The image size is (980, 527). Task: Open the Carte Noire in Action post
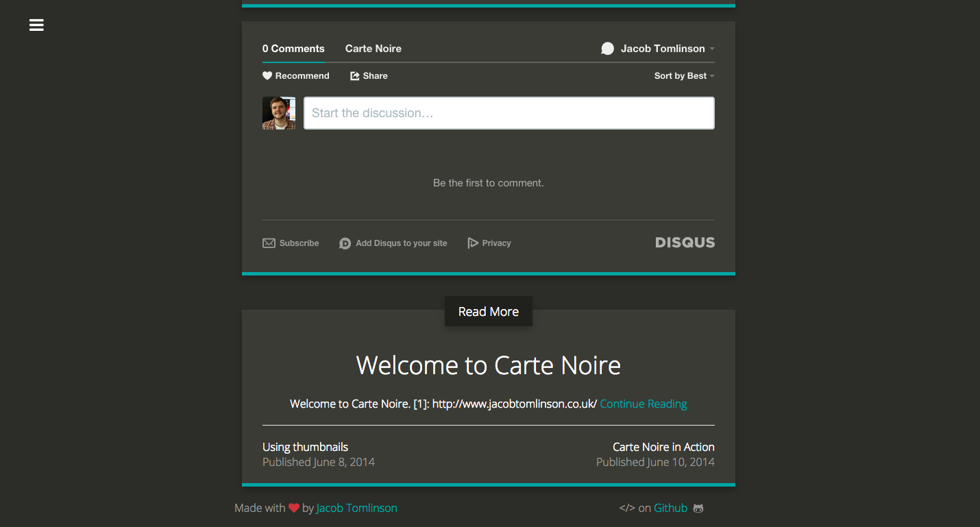pos(663,447)
